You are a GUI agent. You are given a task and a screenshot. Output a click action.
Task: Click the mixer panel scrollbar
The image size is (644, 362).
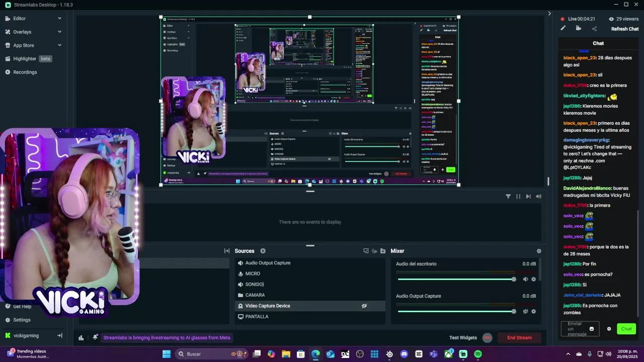[541, 270]
